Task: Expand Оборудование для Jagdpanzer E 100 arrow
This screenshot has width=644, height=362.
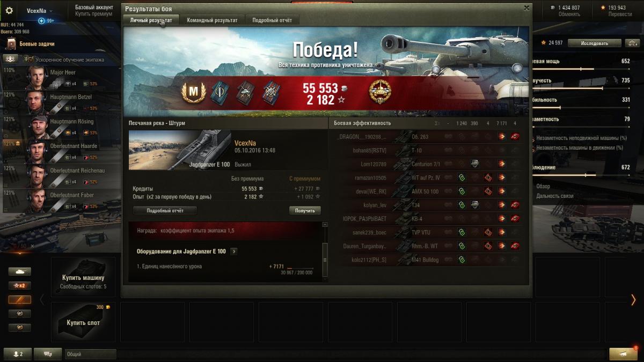Action: pos(233,251)
